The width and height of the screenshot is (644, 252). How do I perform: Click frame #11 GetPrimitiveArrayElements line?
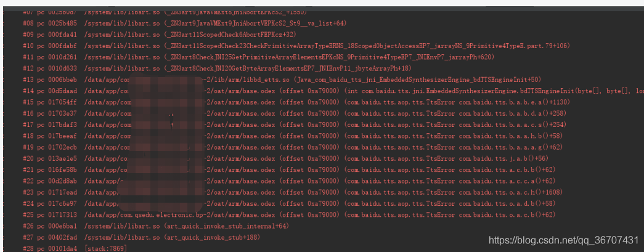(x=258, y=57)
